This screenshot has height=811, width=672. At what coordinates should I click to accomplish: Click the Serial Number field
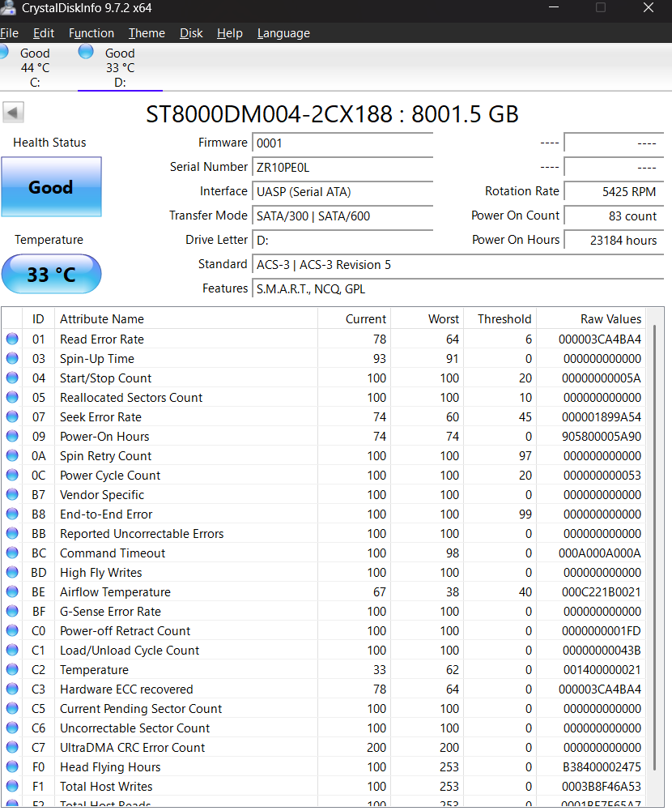click(342, 168)
